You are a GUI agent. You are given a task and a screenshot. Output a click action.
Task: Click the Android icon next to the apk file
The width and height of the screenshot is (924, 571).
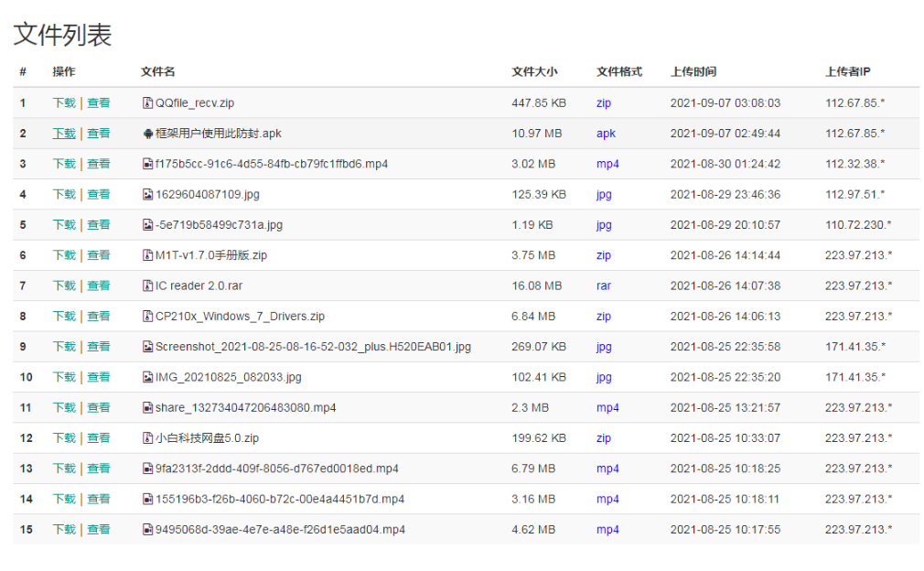coord(148,134)
